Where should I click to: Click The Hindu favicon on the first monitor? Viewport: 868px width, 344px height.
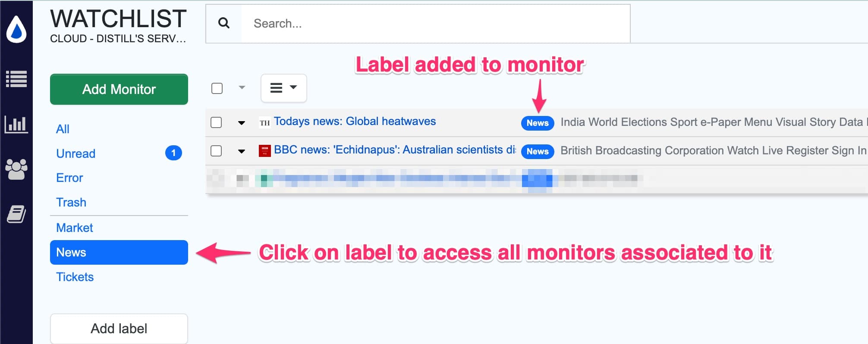point(264,122)
